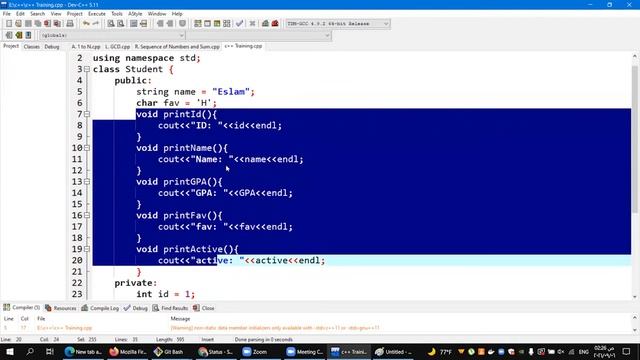Click the Run toolbar icon
This screenshot has width=640, height=360.
coord(207,24)
